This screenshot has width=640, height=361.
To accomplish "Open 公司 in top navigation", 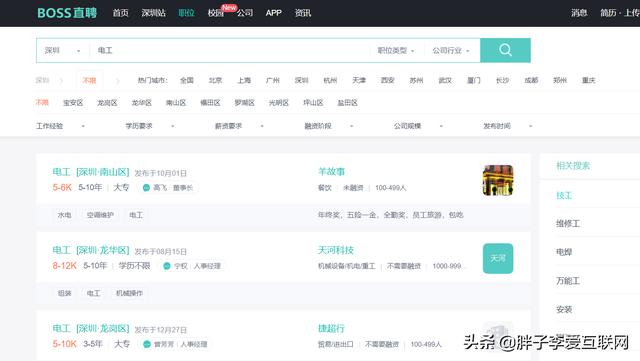I will (x=245, y=13).
